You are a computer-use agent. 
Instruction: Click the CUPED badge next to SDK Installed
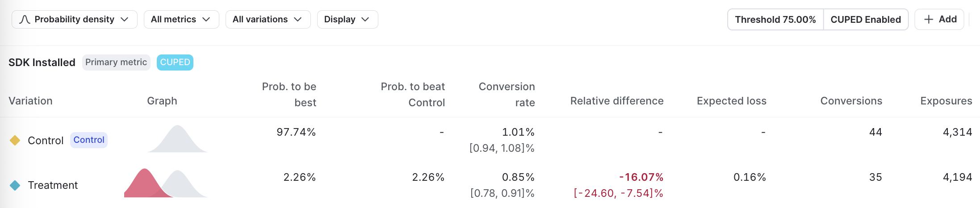(175, 62)
